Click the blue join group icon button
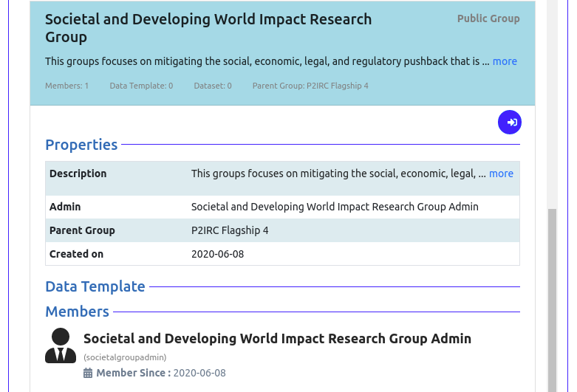The height and width of the screenshot is (392, 577). pos(510,122)
